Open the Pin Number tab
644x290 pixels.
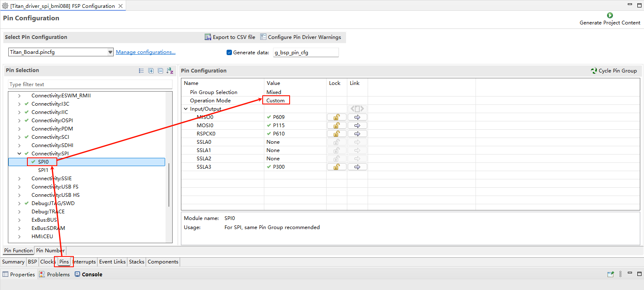pyautogui.click(x=49, y=251)
